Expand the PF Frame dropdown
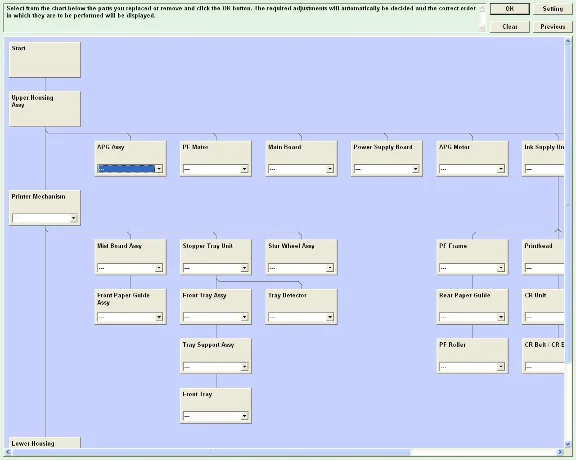 pos(501,267)
